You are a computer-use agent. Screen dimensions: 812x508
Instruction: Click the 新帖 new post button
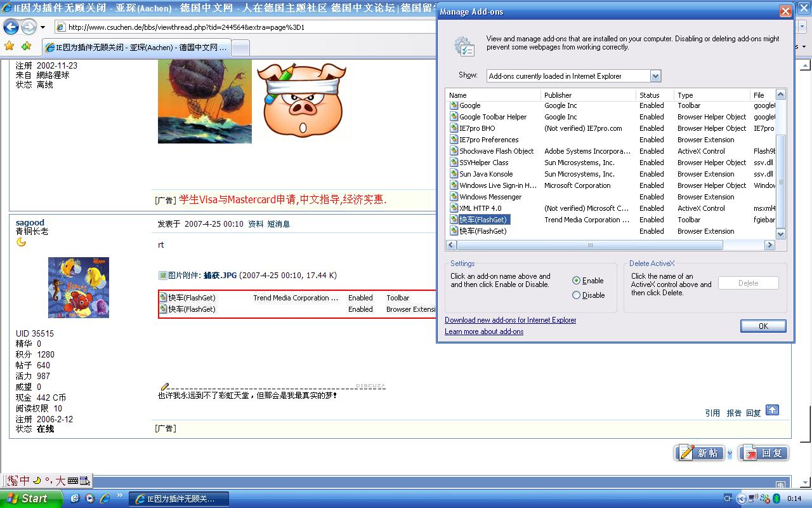pyautogui.click(x=700, y=453)
